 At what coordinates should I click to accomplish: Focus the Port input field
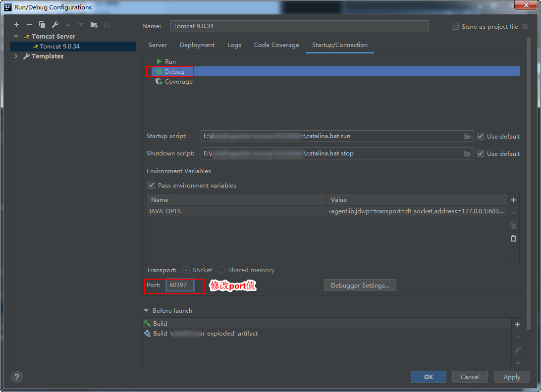pyautogui.click(x=180, y=285)
